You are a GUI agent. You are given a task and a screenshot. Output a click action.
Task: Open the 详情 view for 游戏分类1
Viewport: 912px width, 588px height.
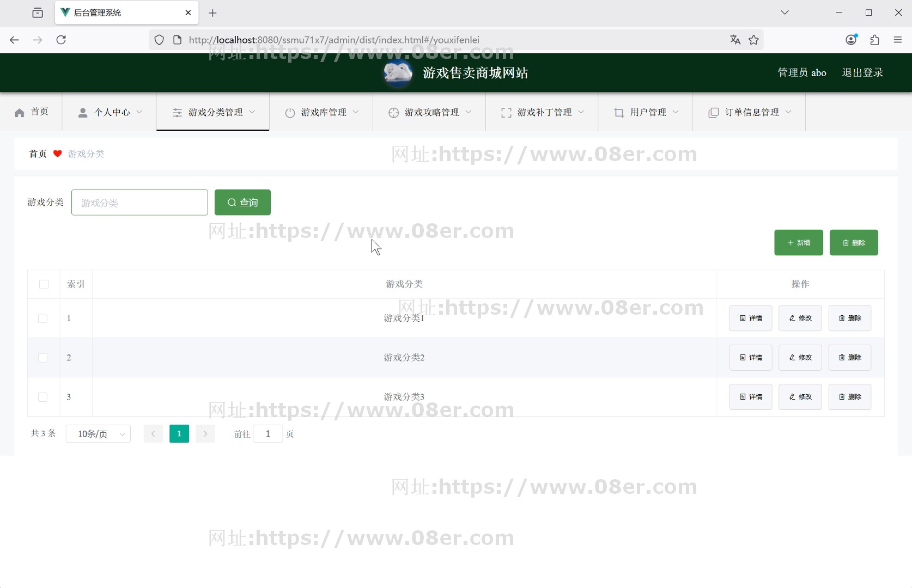click(751, 318)
